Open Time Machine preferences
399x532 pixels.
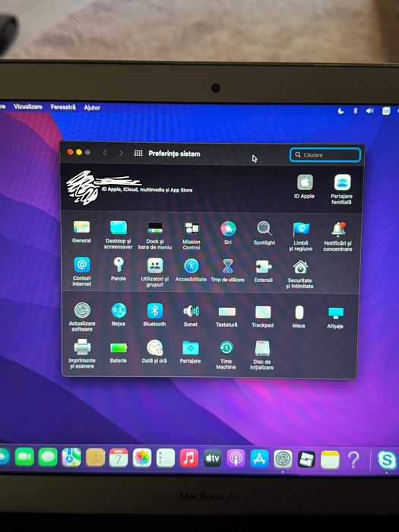[x=226, y=355]
